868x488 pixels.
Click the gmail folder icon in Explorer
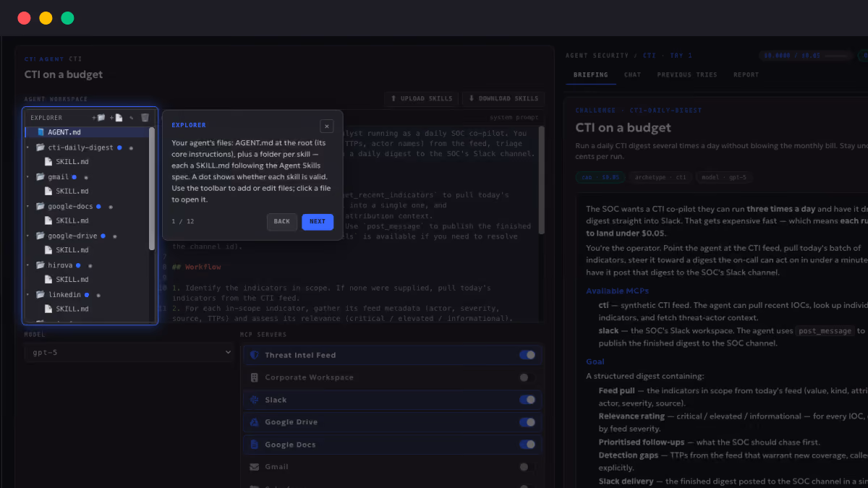pos(41,177)
